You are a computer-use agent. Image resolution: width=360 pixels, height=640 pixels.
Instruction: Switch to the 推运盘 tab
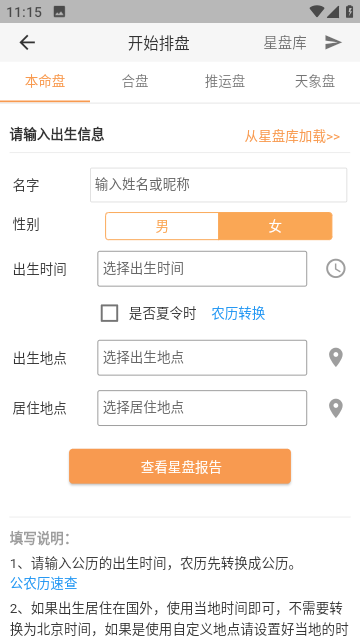click(225, 82)
